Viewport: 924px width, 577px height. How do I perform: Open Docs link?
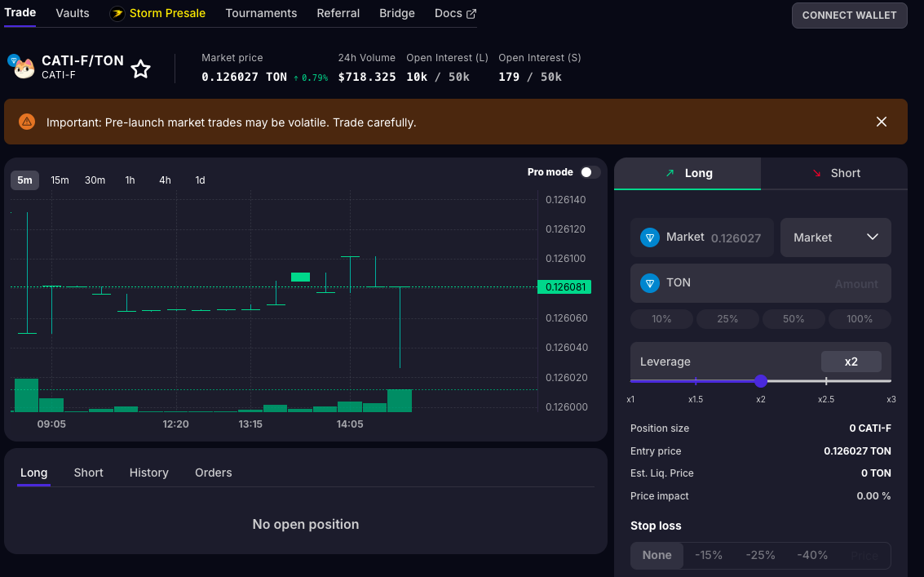pos(455,14)
